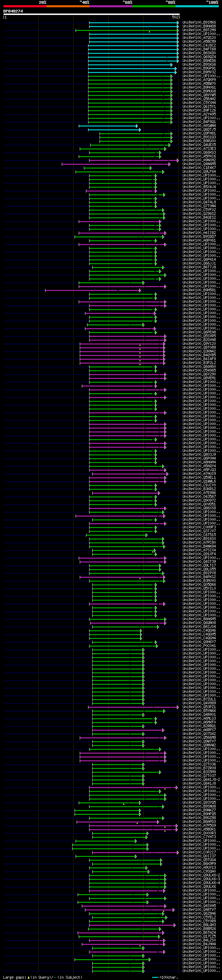Select hit label UniRef100_Q5SVR5
Screen dimensions: 222x980
(x=199, y=336)
